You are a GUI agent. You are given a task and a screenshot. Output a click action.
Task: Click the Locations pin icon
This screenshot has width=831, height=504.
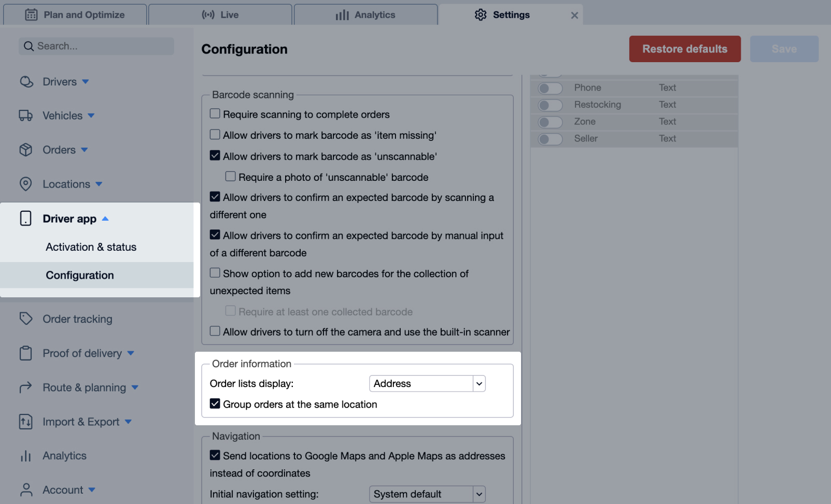pos(26,184)
